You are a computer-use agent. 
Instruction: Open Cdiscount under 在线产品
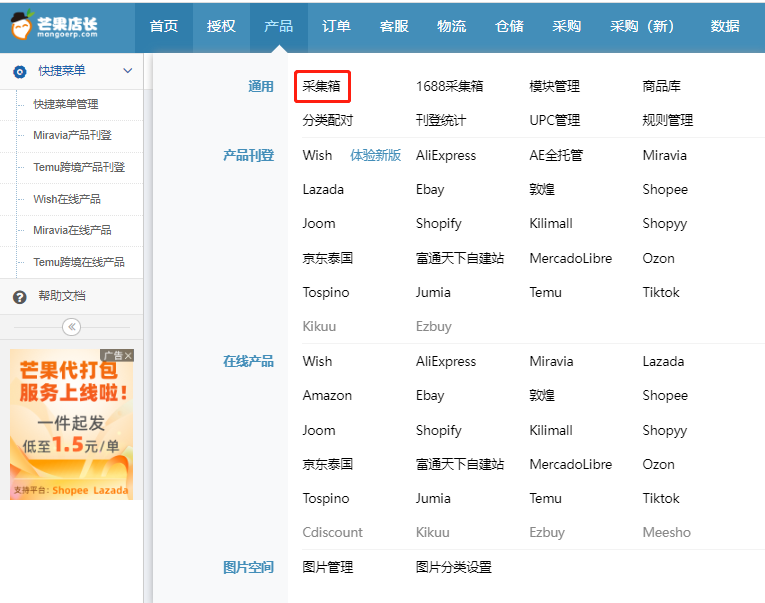point(332,532)
